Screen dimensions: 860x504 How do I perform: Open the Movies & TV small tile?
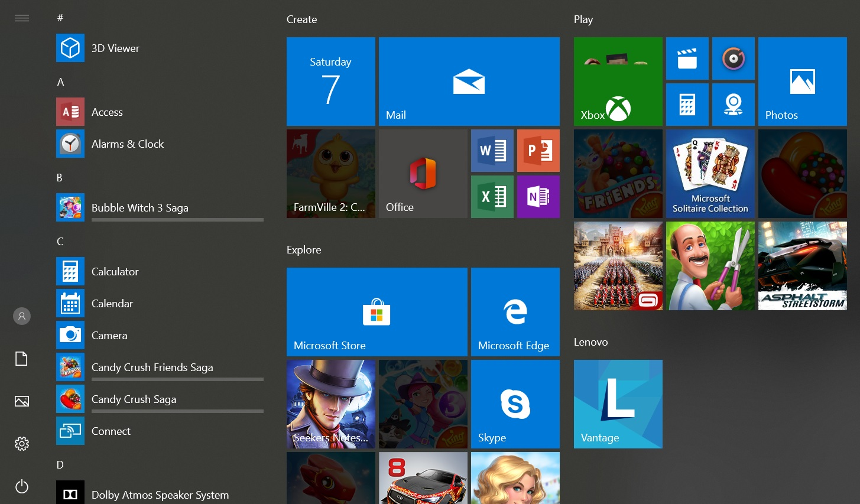687,58
